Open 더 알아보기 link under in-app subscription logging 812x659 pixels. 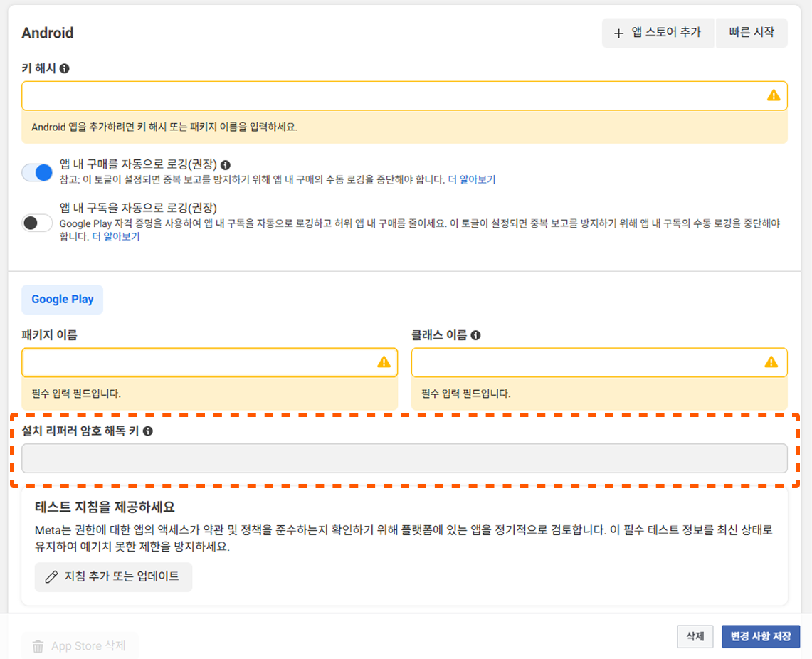[x=116, y=236]
